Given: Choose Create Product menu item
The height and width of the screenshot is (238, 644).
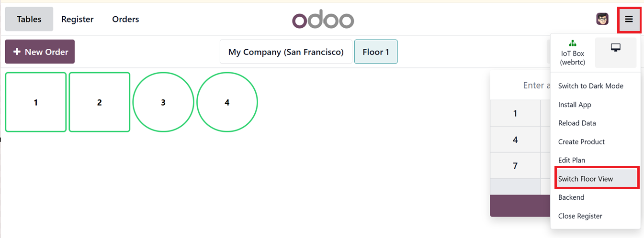Looking at the screenshot, I should [581, 142].
